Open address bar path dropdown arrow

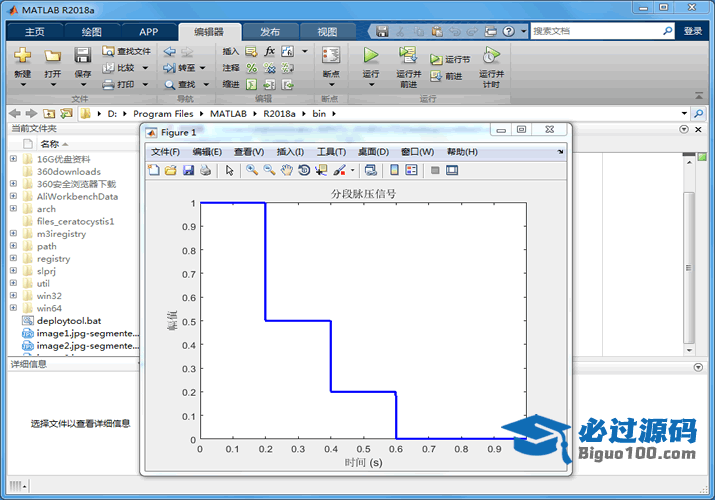coord(684,113)
